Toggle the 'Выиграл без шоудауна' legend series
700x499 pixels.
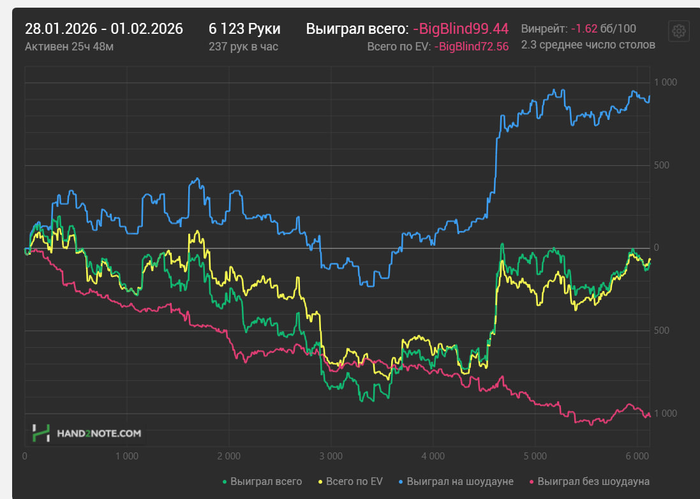coord(589,482)
